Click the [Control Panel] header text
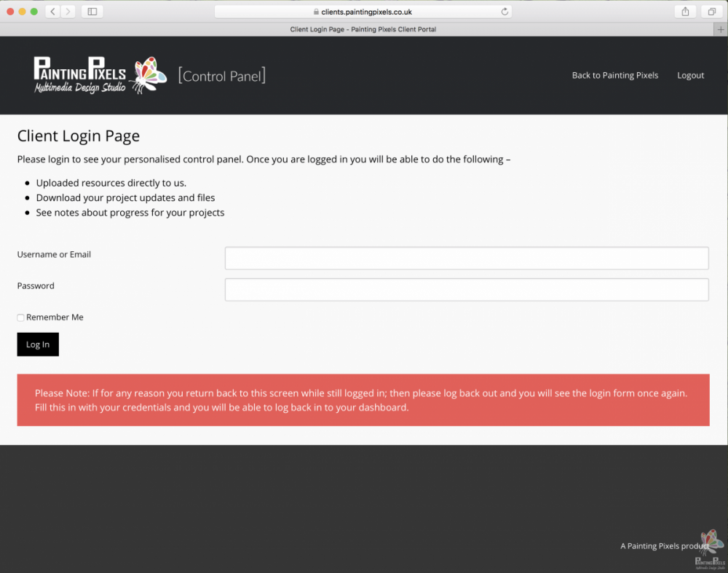 point(222,76)
